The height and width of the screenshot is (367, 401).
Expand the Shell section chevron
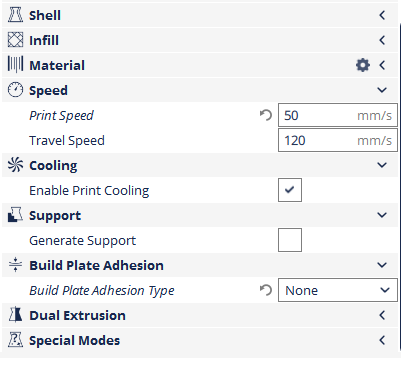(382, 15)
